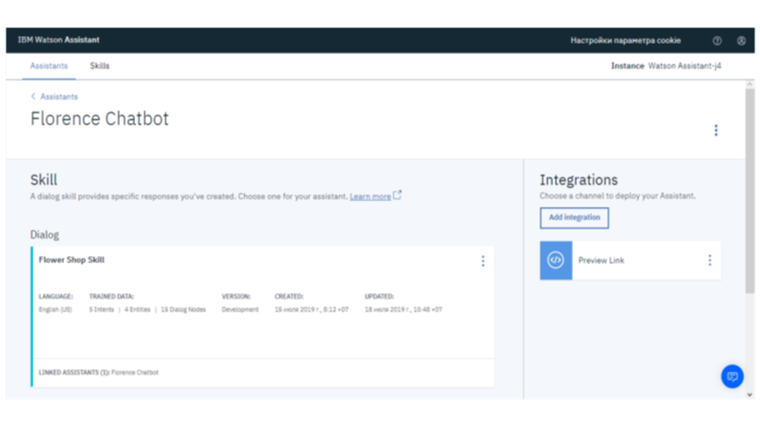This screenshot has width=760, height=427.
Task: Select the Preview Link integration label
Action: (601, 261)
